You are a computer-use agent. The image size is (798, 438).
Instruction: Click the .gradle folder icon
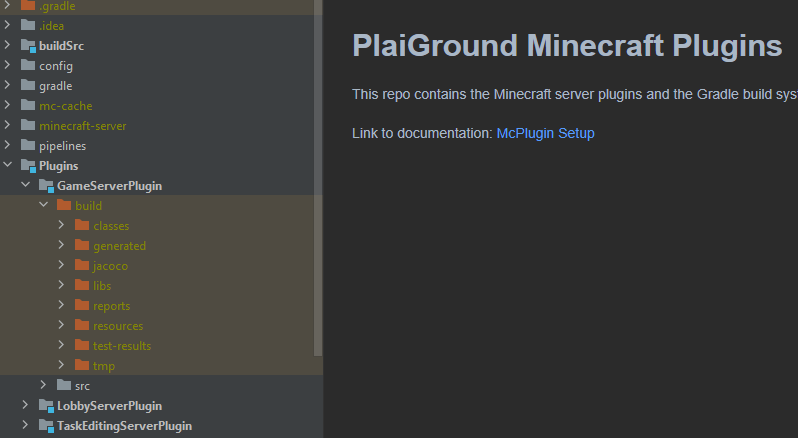tap(28, 6)
